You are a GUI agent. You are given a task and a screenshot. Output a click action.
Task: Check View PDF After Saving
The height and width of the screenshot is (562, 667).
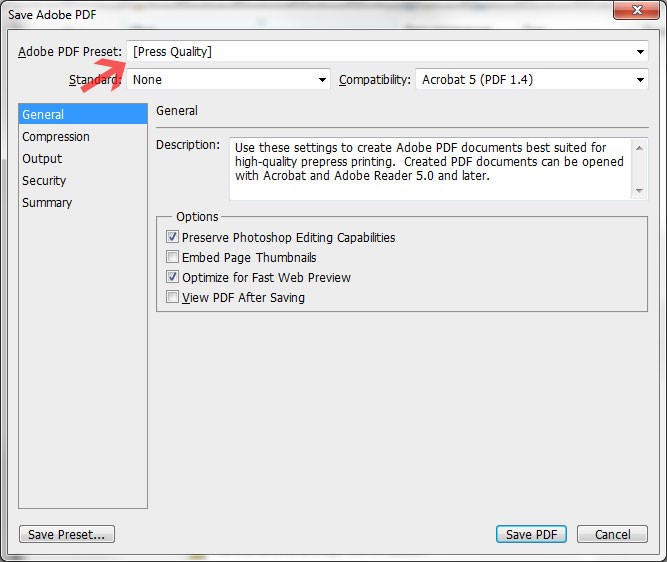coord(172,297)
